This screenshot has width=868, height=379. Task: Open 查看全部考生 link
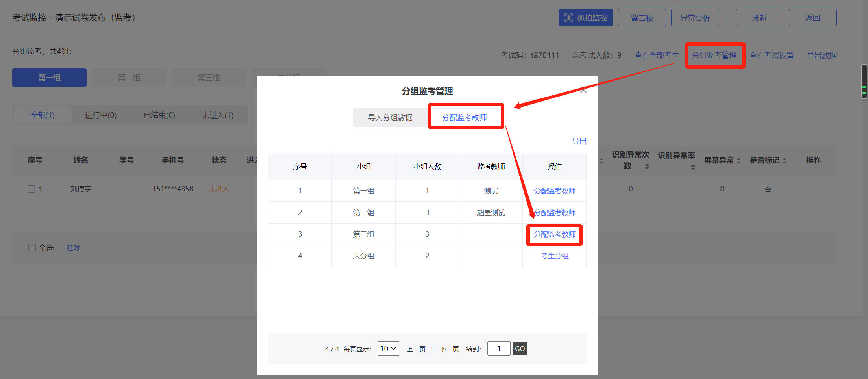pyautogui.click(x=657, y=55)
